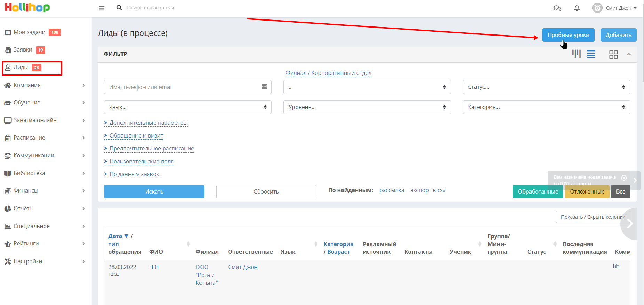Click Показать / Скрыть колонки button
This screenshot has width=644, height=305.
(593, 217)
